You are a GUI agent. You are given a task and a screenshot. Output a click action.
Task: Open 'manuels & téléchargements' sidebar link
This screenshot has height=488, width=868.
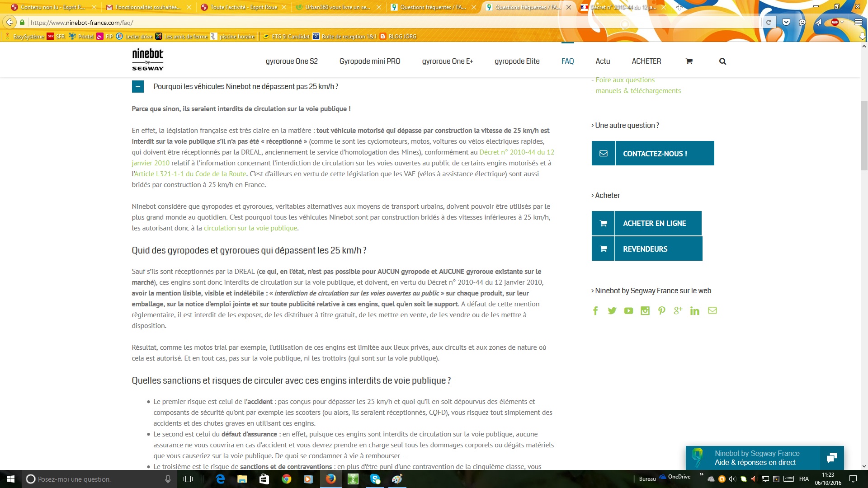(638, 91)
